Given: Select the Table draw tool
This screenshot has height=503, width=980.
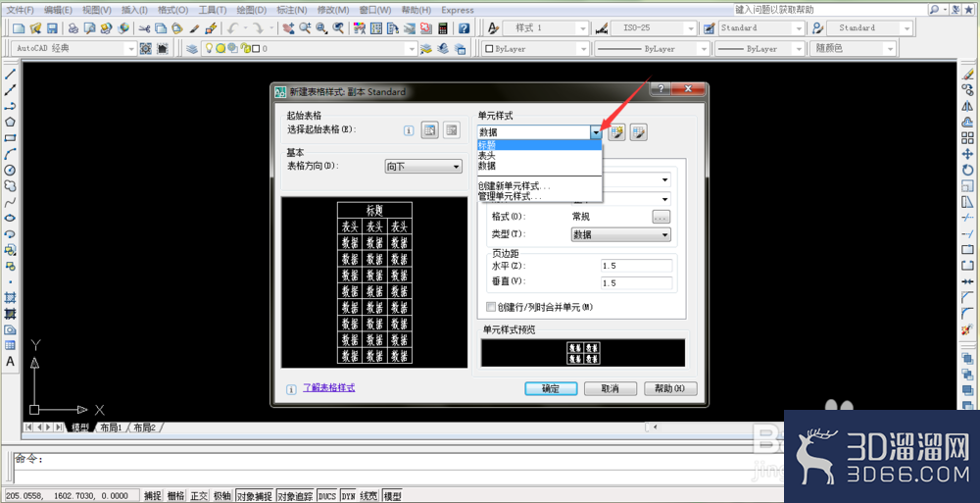Looking at the screenshot, I should click(x=10, y=345).
